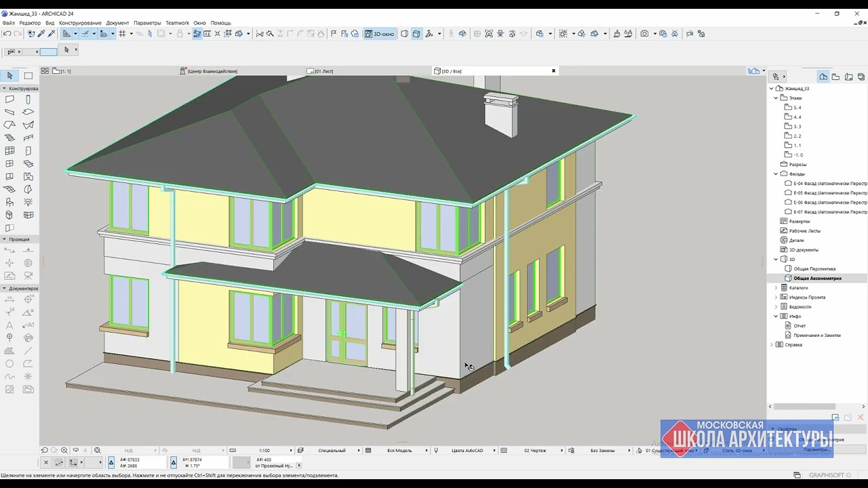
Task: Select the Curtain Wall tool in toolbox
Action: 9,150
